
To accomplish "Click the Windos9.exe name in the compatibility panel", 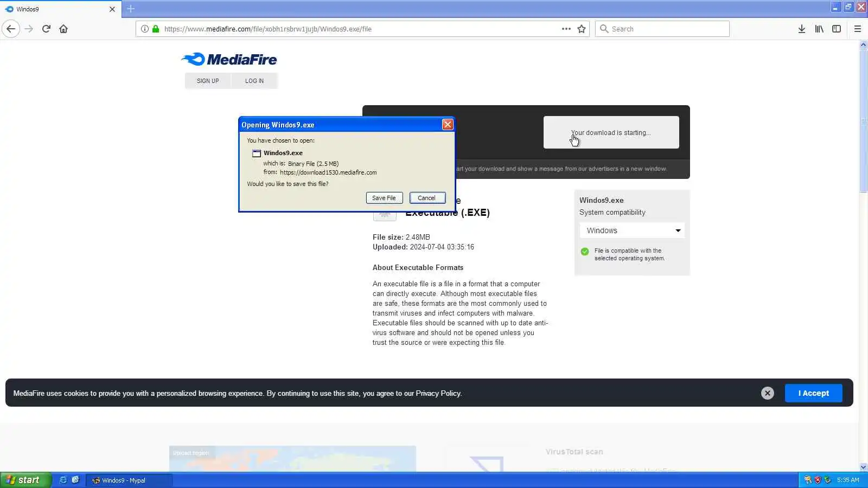I will coord(602,200).
